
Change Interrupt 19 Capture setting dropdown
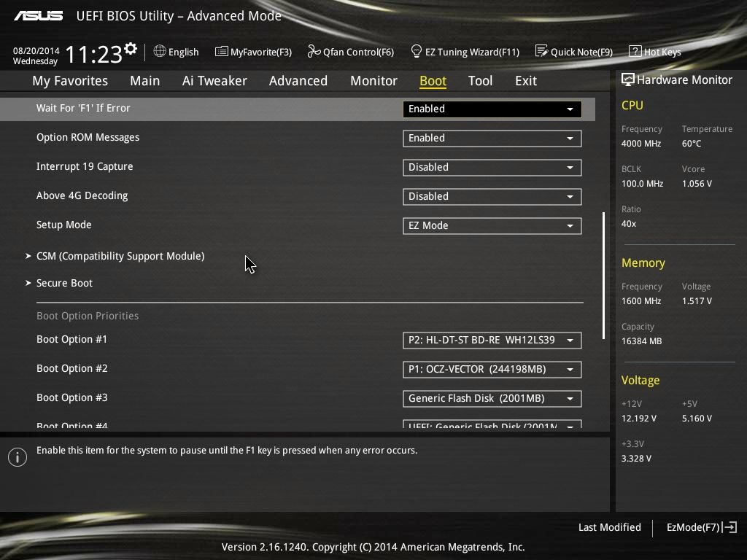[x=492, y=168]
